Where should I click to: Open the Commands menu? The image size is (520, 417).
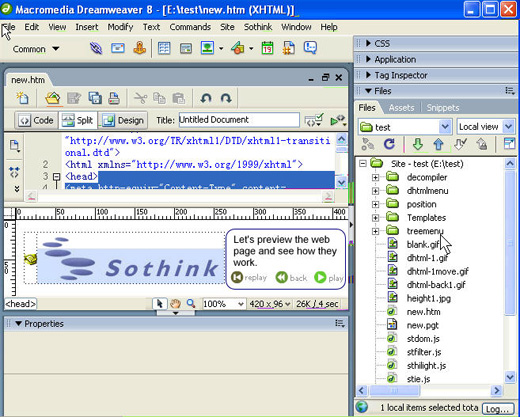coord(190,27)
